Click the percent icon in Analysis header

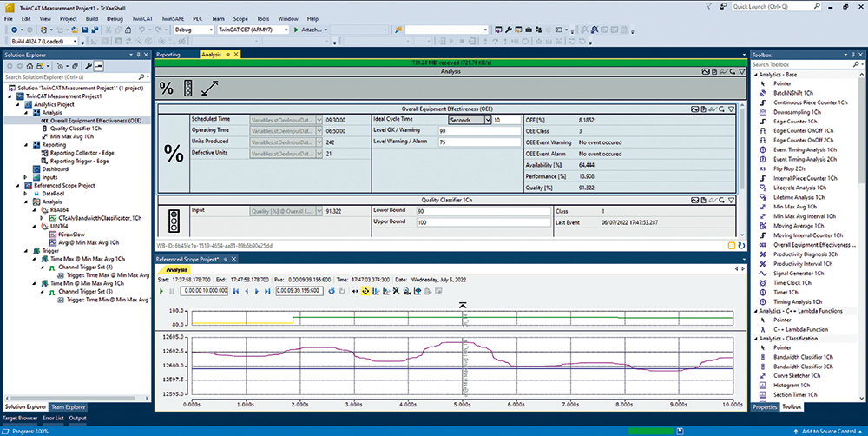tap(166, 88)
